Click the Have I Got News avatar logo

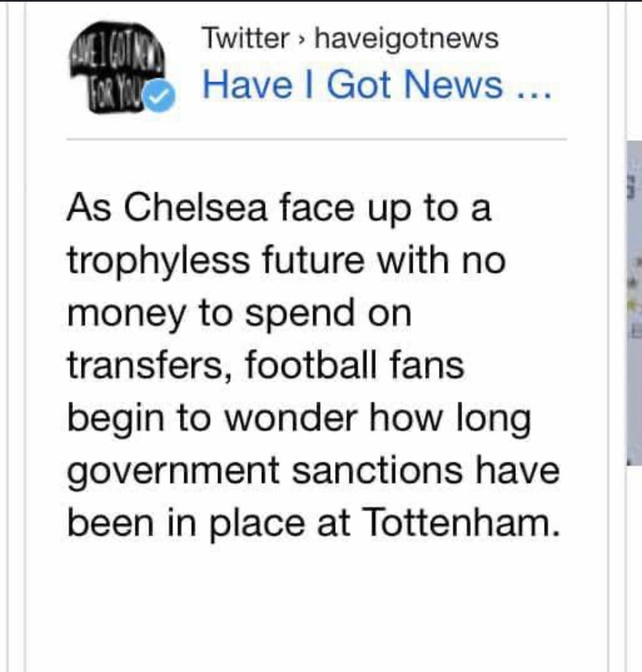tap(116, 67)
